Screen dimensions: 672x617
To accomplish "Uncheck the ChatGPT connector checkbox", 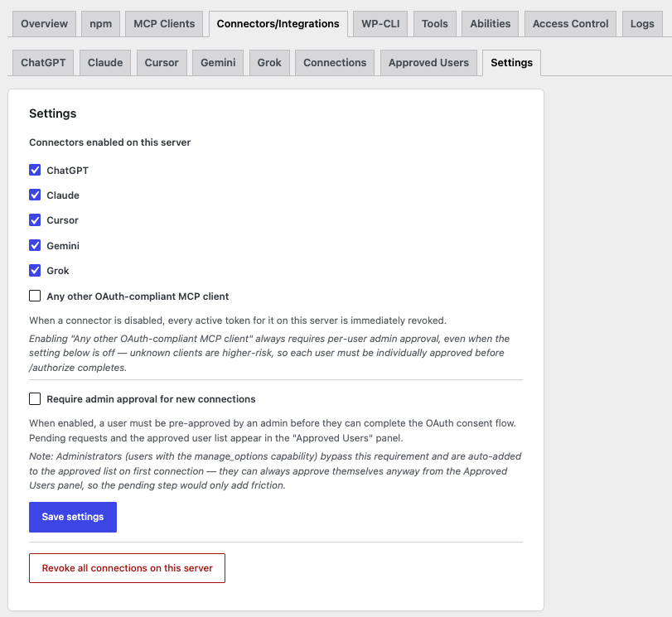I will (x=35, y=170).
